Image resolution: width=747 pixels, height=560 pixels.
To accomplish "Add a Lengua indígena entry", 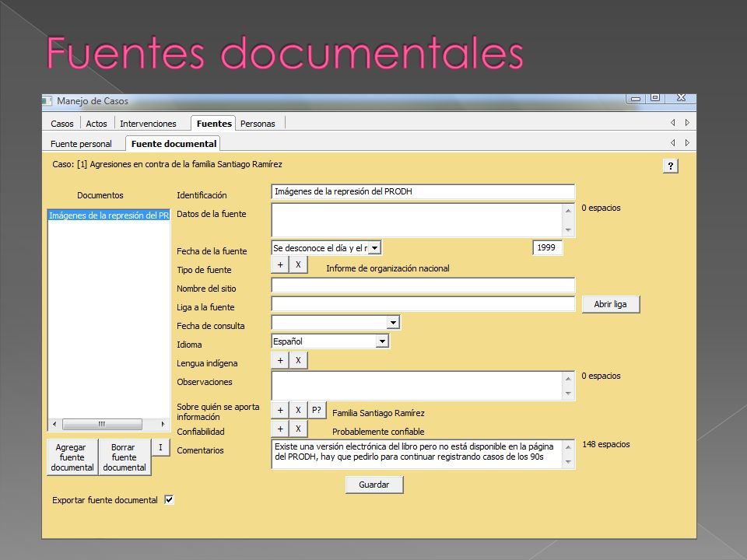I will pos(280,360).
